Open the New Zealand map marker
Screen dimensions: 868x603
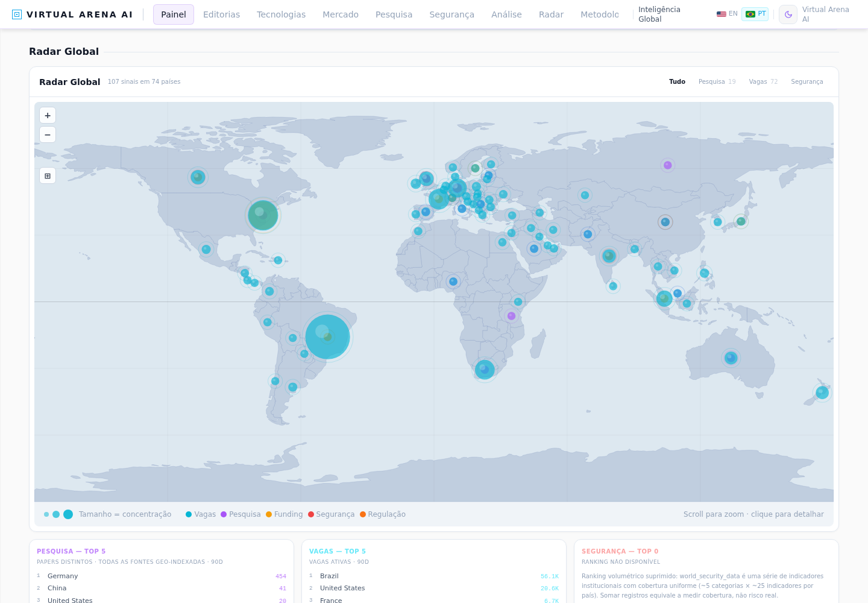(x=822, y=393)
